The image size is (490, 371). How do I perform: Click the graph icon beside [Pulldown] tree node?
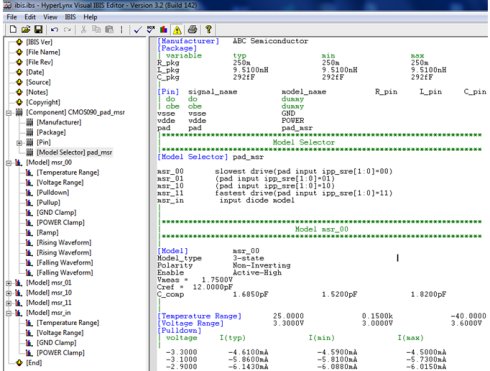(30, 192)
